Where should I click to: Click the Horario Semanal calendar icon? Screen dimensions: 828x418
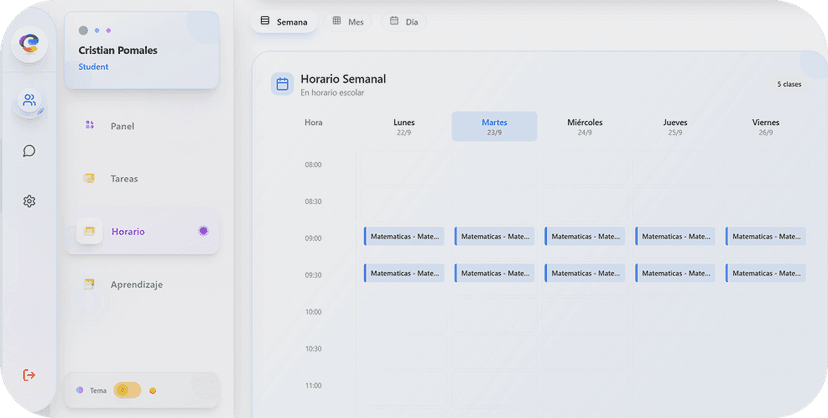pos(282,84)
